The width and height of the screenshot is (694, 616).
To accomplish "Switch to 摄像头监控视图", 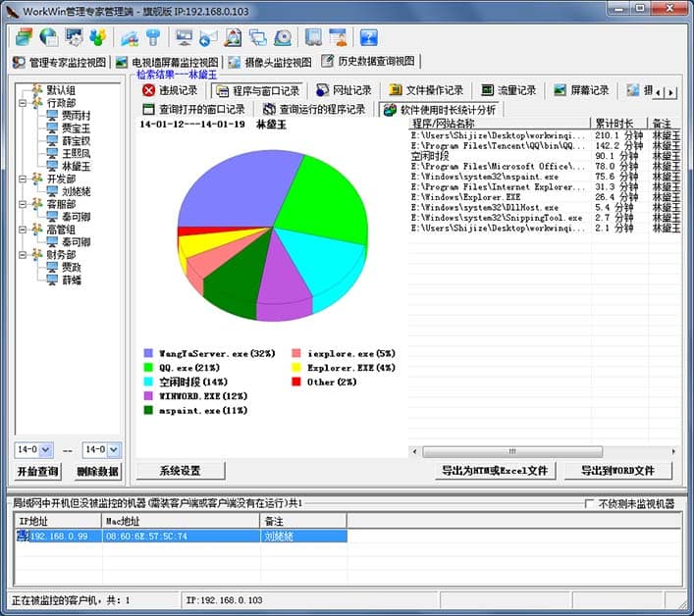I will (270, 63).
